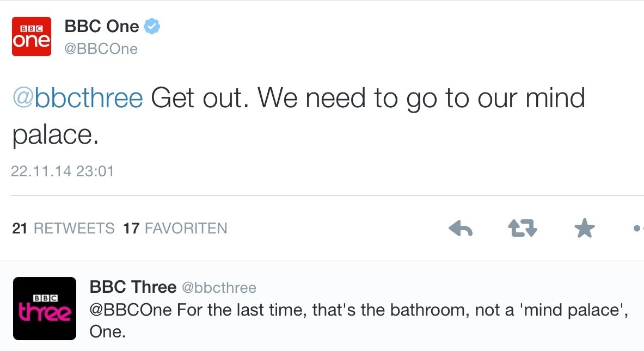Image resolution: width=644 pixels, height=351 pixels.
Task: Open the @BBCOne handle under the name
Action: (x=101, y=49)
